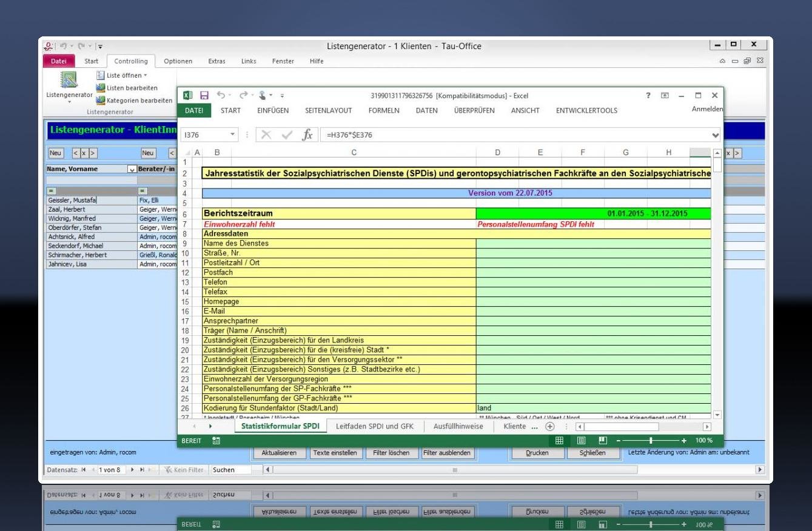Screen dimensions: 812x531
Task: Expand the Excel Name Box dropdown
Action: pos(234,135)
